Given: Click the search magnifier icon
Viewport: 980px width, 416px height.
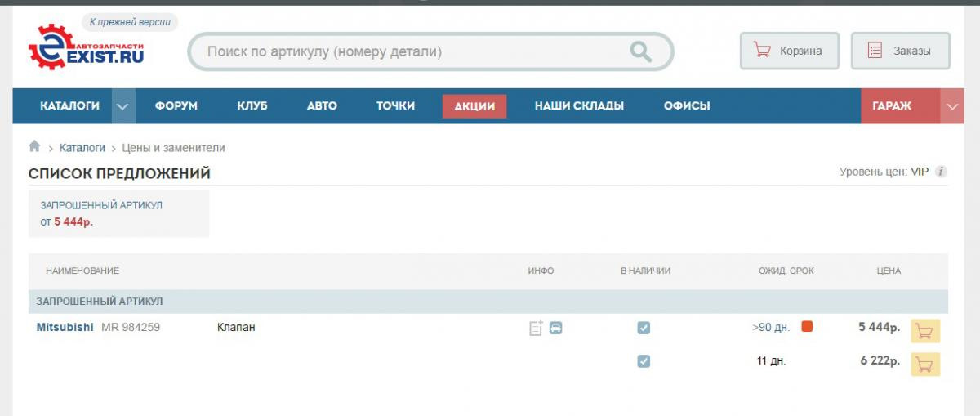Looking at the screenshot, I should [x=641, y=51].
